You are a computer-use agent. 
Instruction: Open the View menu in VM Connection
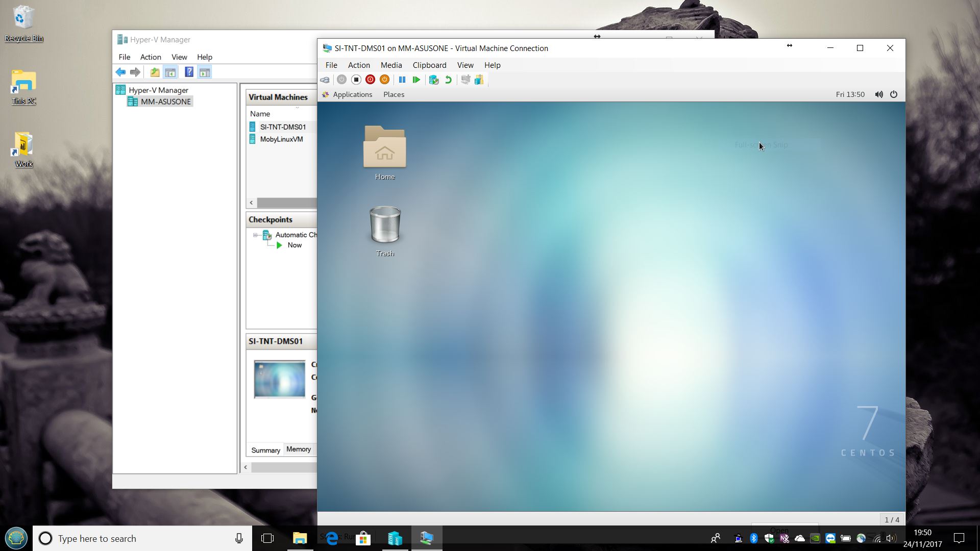click(x=465, y=65)
